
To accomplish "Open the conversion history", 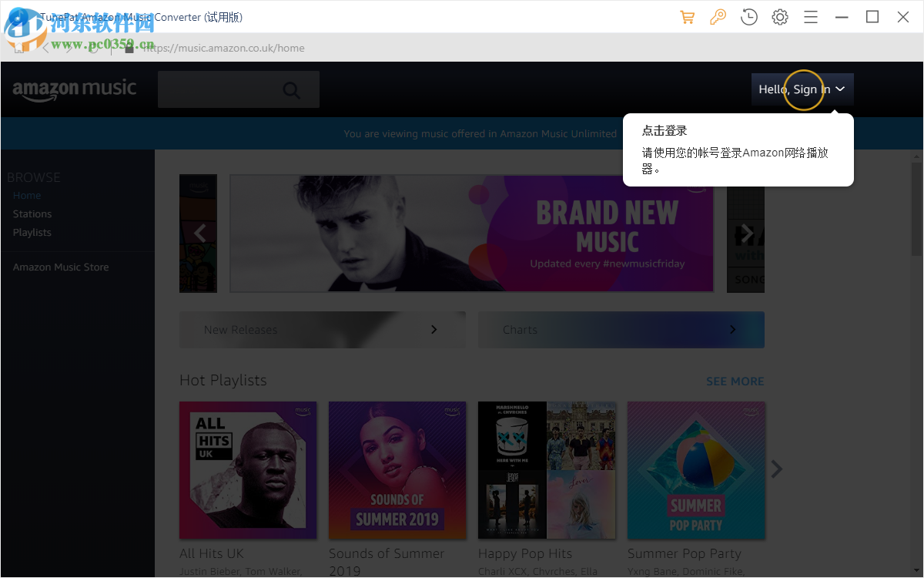I will (x=748, y=16).
